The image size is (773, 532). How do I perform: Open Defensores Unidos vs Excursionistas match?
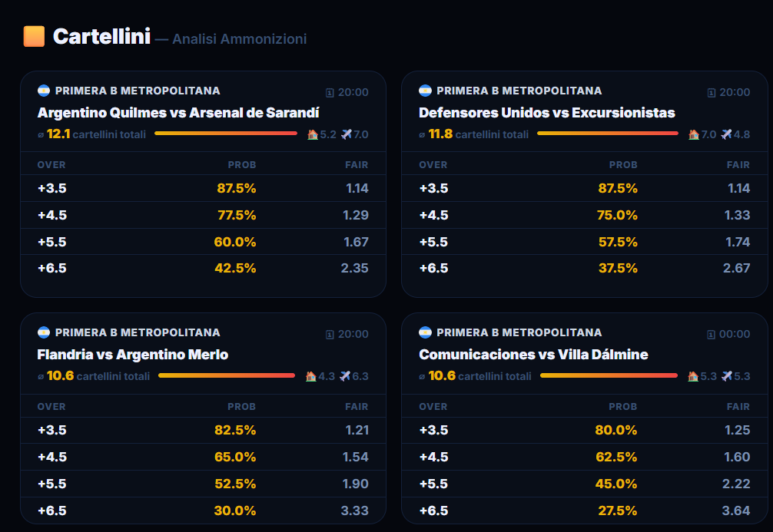[547, 113]
